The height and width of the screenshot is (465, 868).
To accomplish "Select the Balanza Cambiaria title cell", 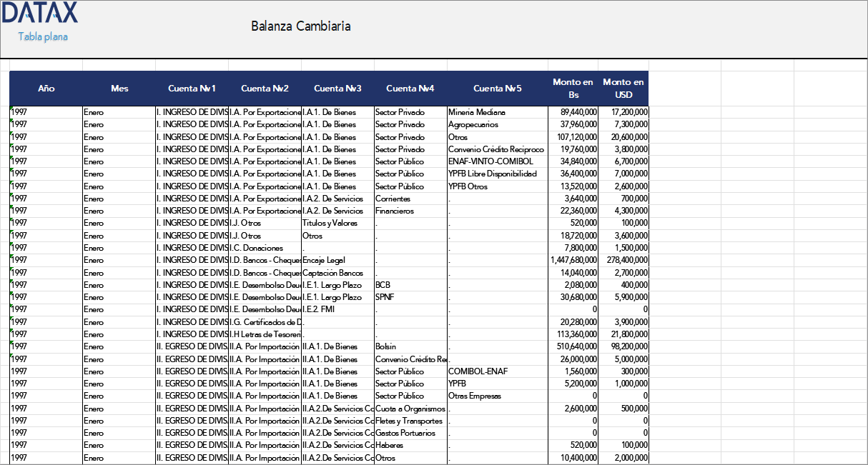I will 300,26.
